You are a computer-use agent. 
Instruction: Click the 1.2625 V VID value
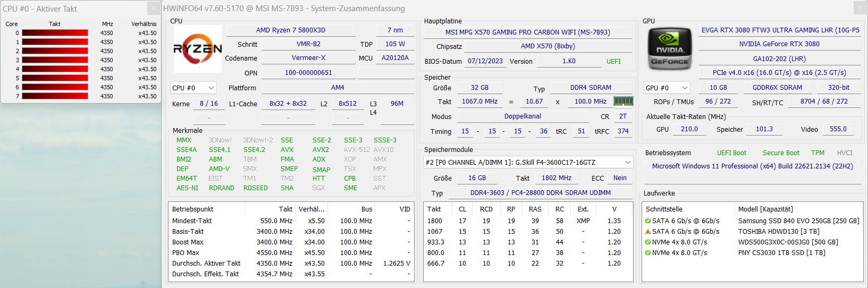pyautogui.click(x=397, y=264)
